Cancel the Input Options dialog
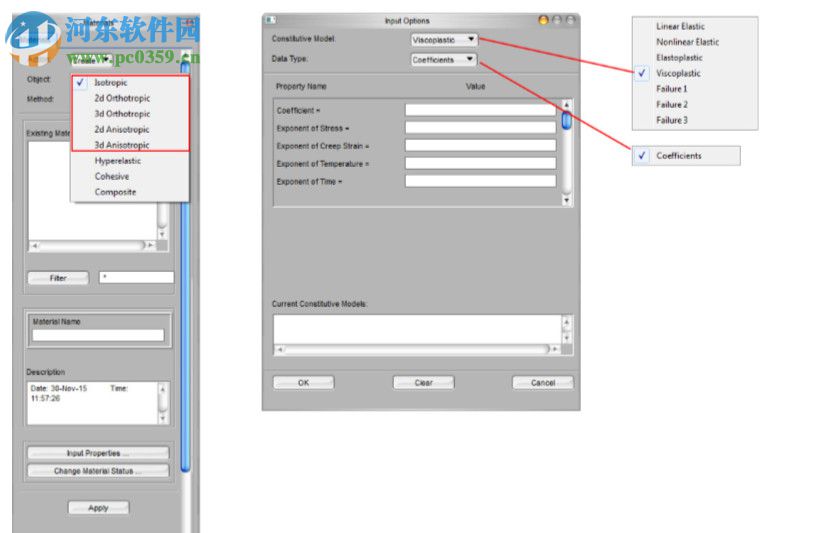Viewport: 830px width, 533px height. (x=543, y=382)
